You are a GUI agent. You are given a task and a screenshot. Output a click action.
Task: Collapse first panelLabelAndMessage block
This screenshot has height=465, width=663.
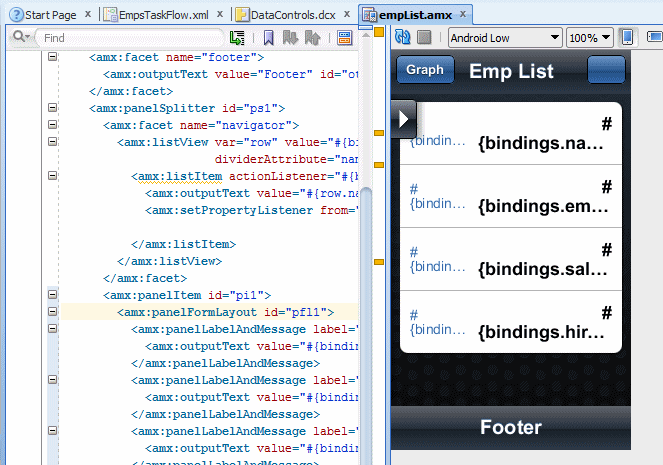point(52,328)
